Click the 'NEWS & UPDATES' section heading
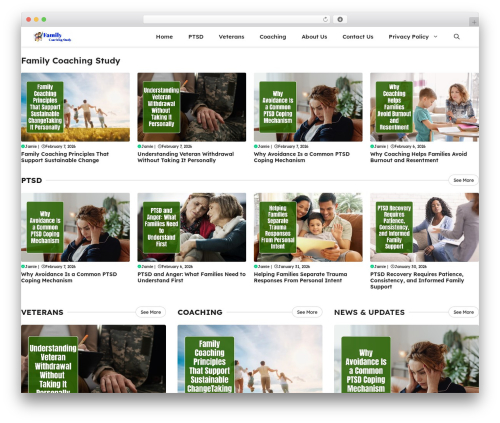The width and height of the screenshot is (500, 423). coord(369,312)
